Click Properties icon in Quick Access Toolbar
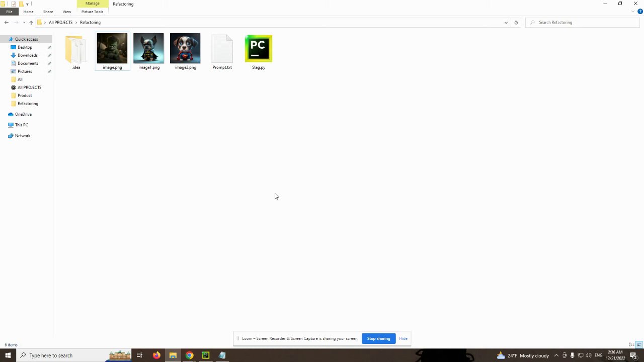 14,4
